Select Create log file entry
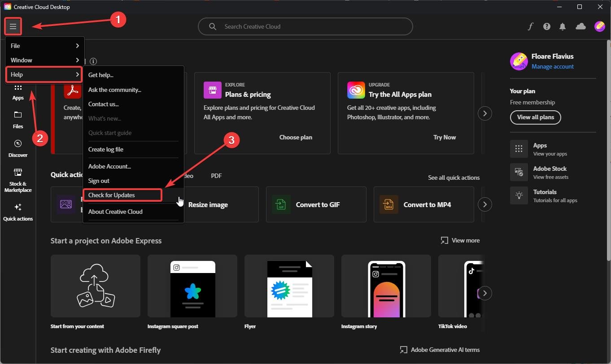611x364 pixels. click(133, 149)
